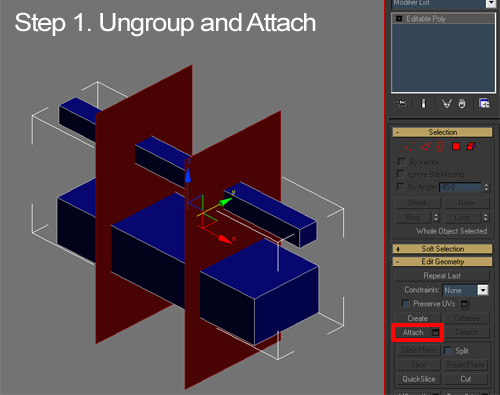Image resolution: width=500 pixels, height=395 pixels.
Task: Open Modifier List dropdown arrow
Action: 491,3
